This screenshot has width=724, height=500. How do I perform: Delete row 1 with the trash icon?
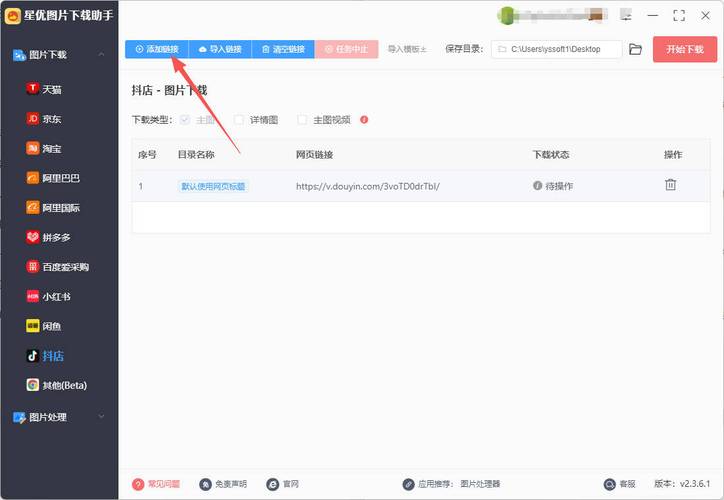pyautogui.click(x=670, y=185)
